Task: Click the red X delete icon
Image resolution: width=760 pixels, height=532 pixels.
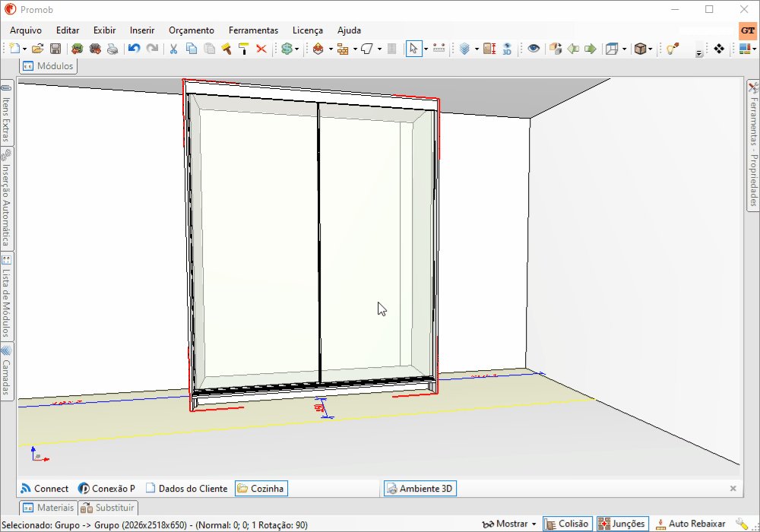Action: pos(261,49)
